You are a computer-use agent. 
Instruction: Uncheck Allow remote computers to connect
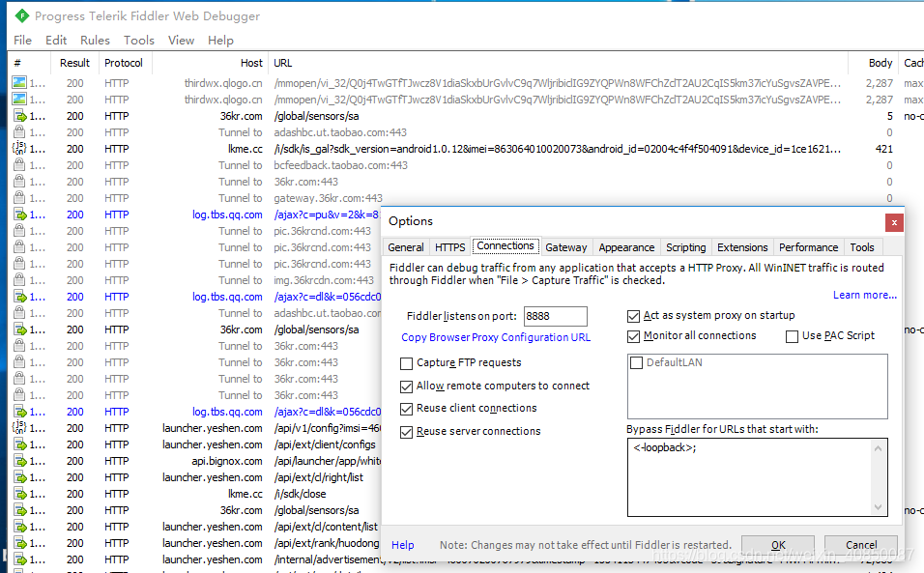(x=406, y=387)
